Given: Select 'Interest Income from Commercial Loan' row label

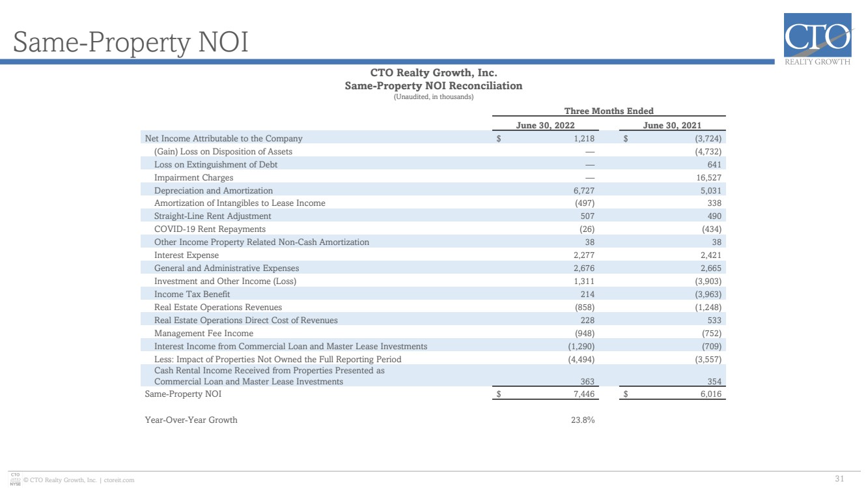Looking at the screenshot, I should pyautogui.click(x=291, y=347).
